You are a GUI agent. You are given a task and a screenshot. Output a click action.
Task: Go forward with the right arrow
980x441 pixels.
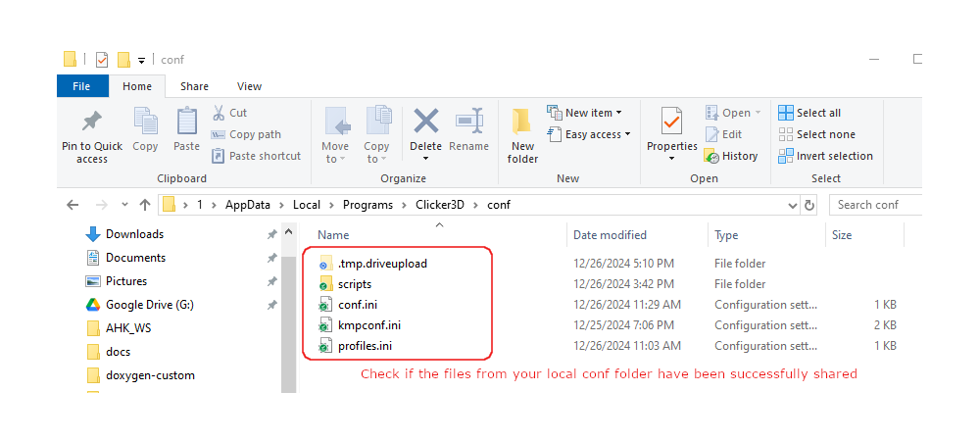tap(100, 205)
